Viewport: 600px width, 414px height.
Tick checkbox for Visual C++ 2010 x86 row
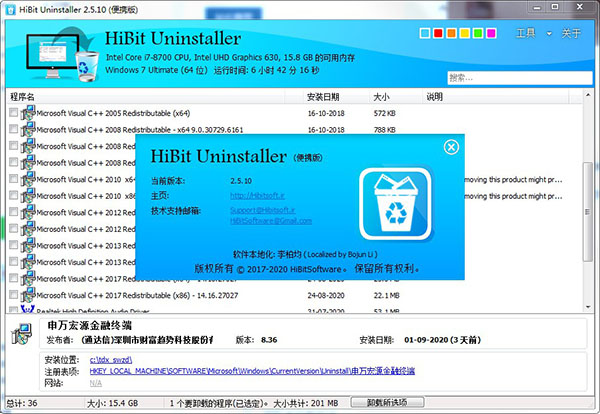point(13,195)
